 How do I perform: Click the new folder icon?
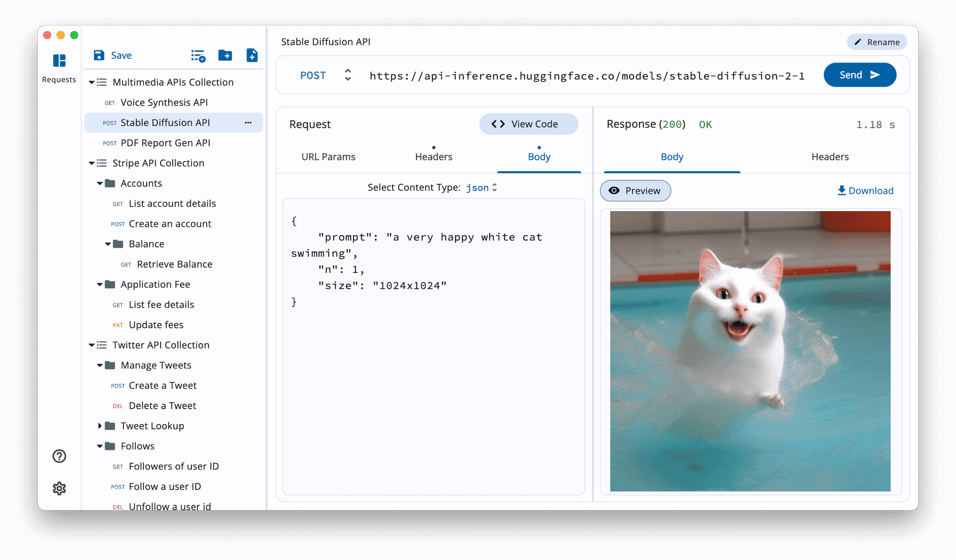tap(225, 55)
